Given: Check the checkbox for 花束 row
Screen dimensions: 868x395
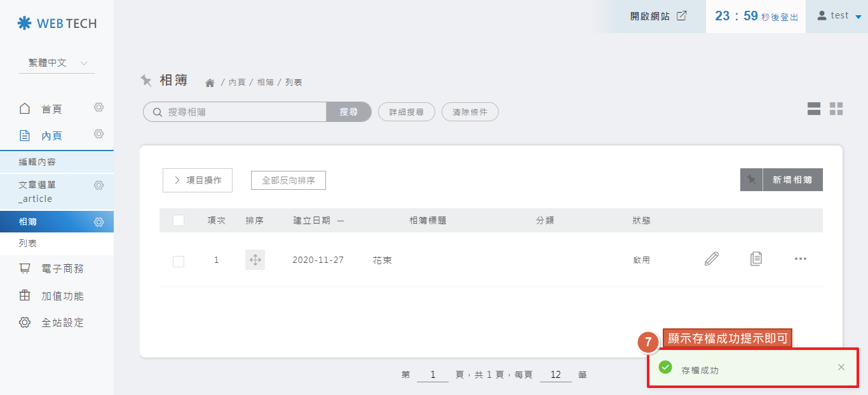Looking at the screenshot, I should [179, 261].
